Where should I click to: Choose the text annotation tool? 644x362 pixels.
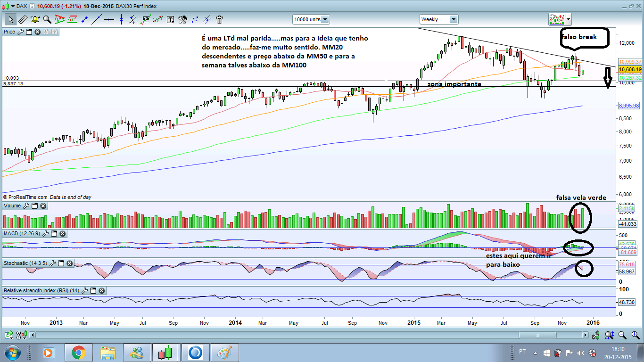tap(170, 19)
